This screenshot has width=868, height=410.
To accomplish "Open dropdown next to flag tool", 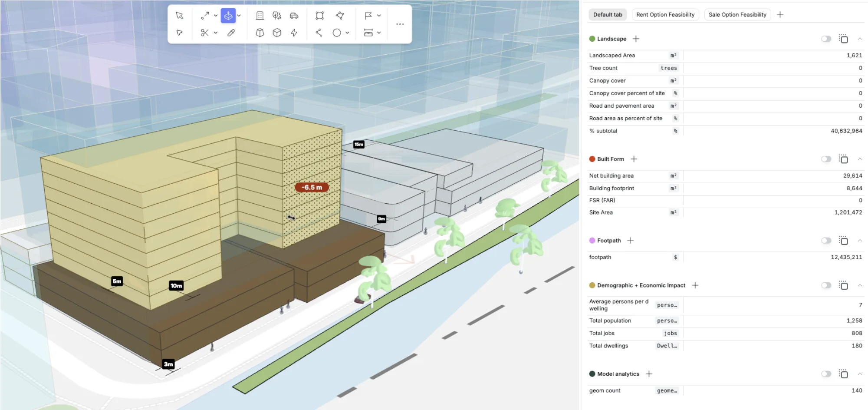I will (379, 16).
